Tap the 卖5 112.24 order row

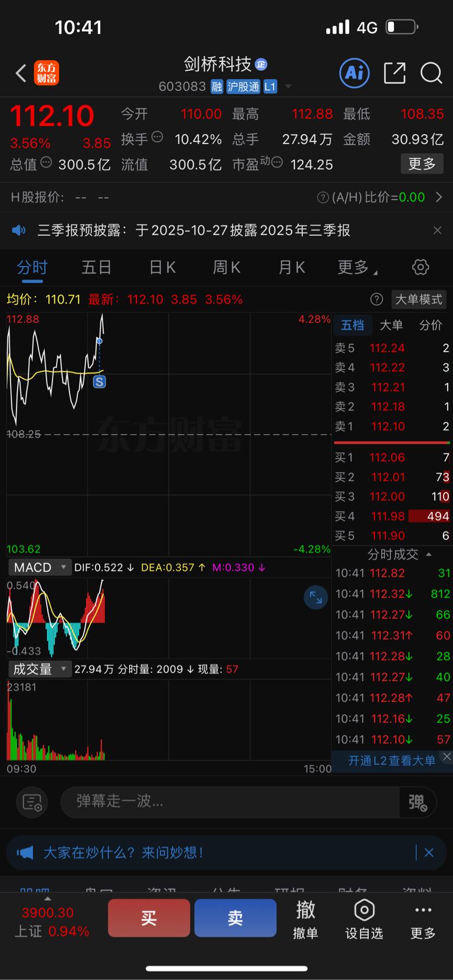[392, 348]
